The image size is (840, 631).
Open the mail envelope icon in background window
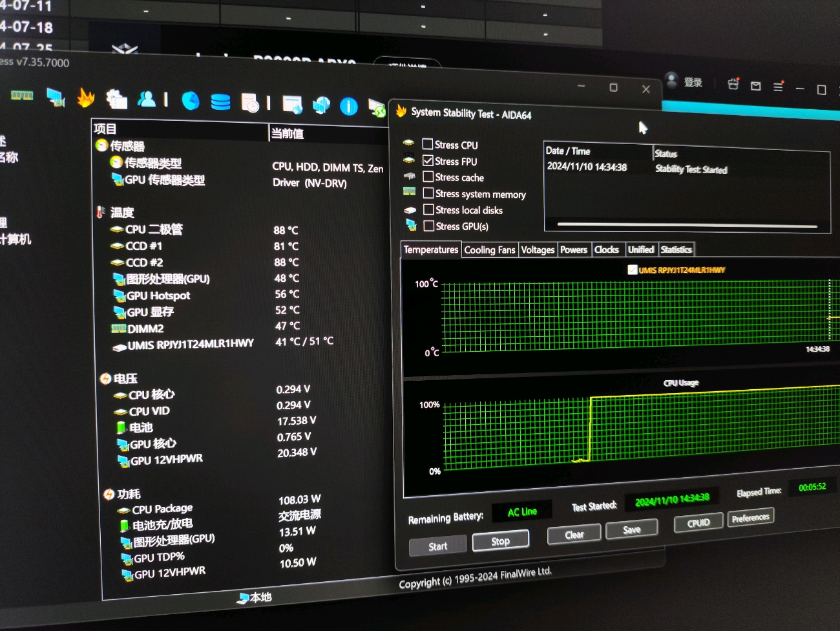click(755, 85)
